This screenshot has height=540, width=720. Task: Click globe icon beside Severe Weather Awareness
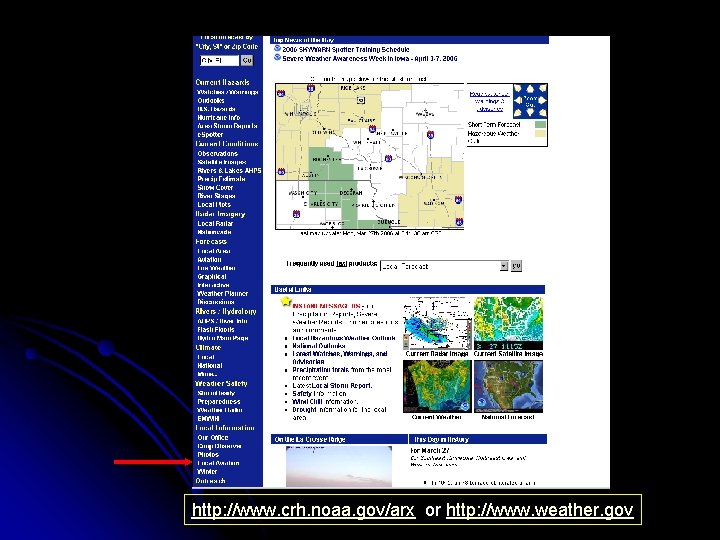click(x=277, y=58)
